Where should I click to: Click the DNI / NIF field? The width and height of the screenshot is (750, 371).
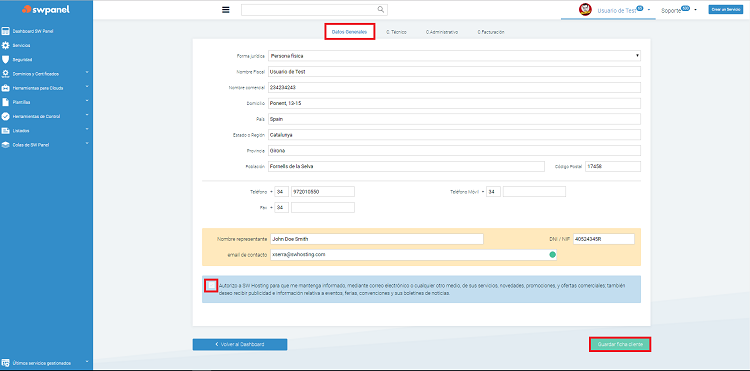coord(604,239)
